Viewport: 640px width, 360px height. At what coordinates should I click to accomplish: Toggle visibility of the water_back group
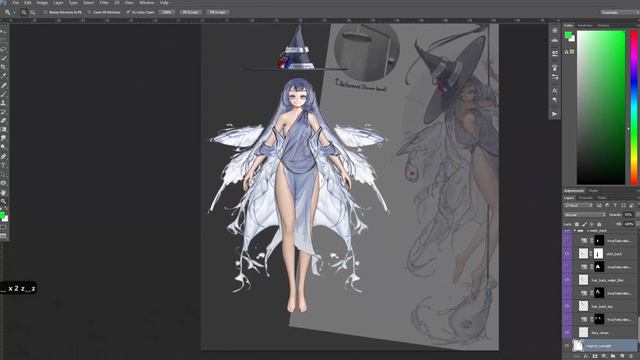coord(567,231)
